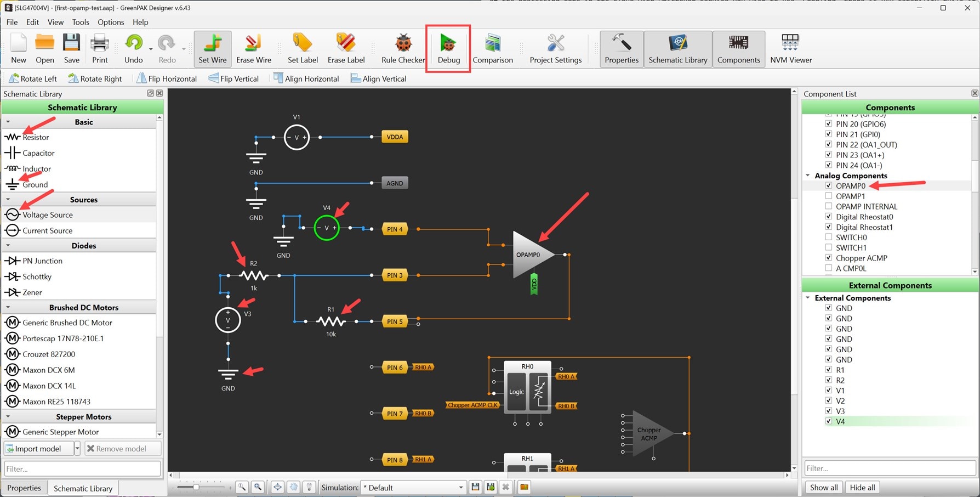The width and height of the screenshot is (980, 497).
Task: Open the Options menu
Action: [x=111, y=22]
